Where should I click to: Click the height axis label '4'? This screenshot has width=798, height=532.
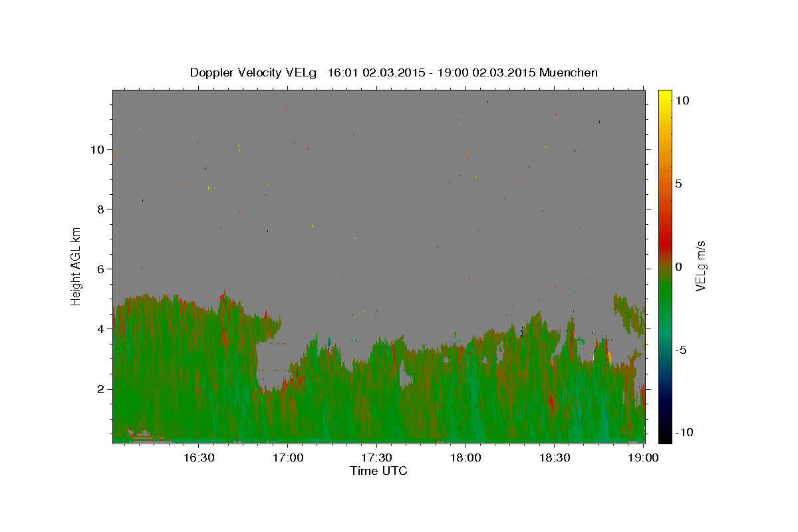(x=101, y=329)
